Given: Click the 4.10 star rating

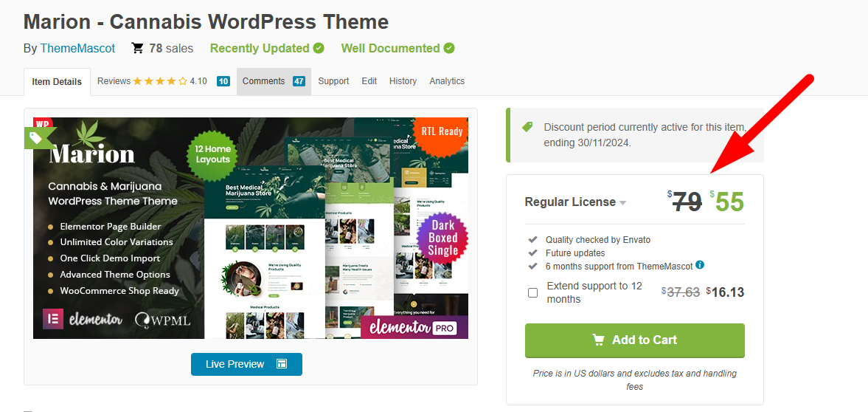Looking at the screenshot, I should click(x=169, y=81).
